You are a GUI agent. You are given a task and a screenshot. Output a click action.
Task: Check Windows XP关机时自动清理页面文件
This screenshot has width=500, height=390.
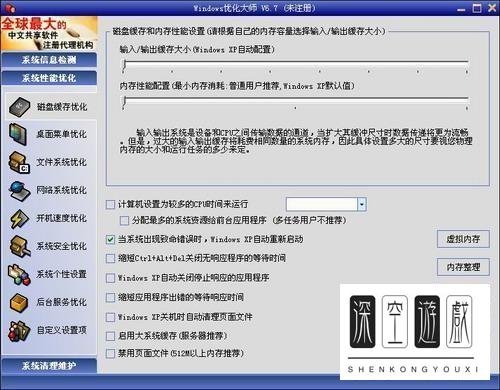[110, 317]
